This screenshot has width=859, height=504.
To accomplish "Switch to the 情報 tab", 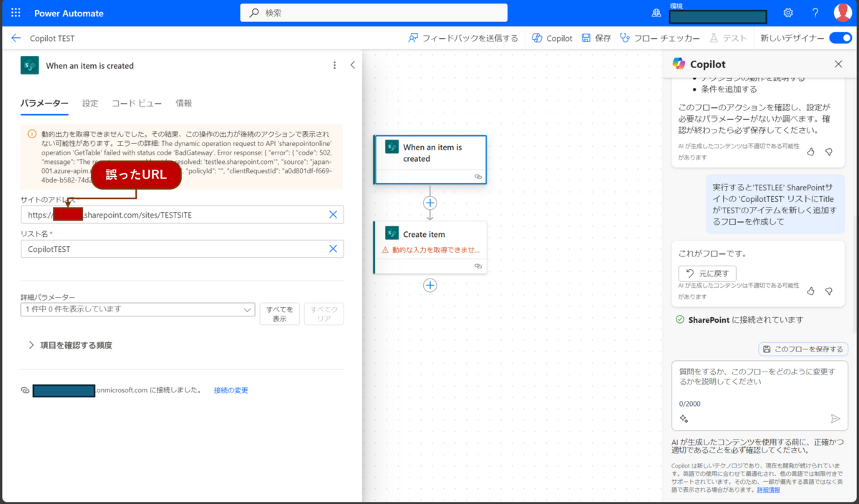I will tap(184, 104).
